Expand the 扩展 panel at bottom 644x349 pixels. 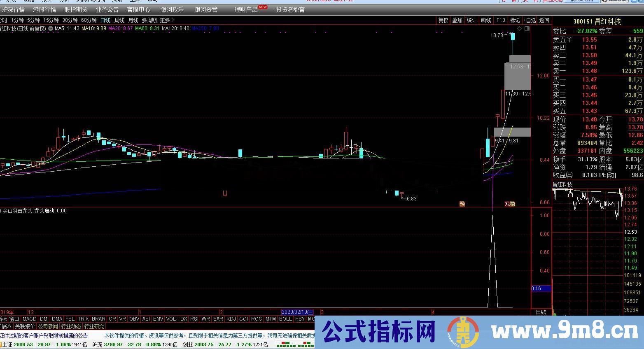click(6, 326)
